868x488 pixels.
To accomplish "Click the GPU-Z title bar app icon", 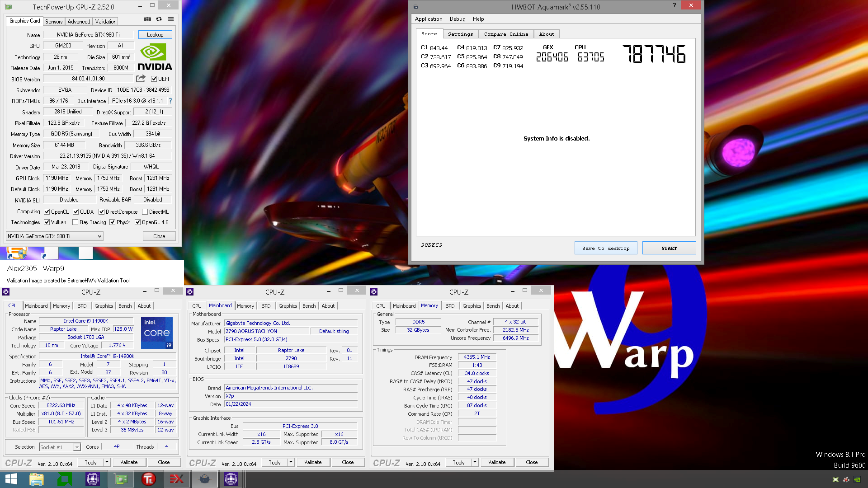I will pyautogui.click(x=9, y=7).
